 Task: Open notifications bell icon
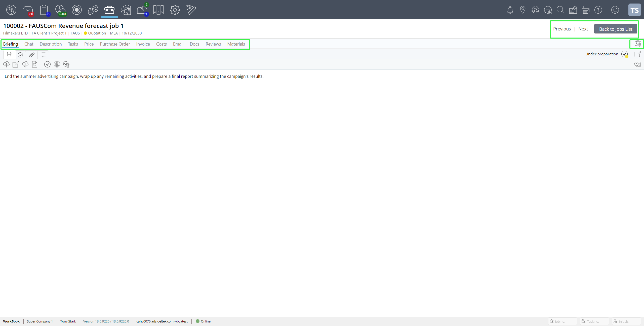pyautogui.click(x=510, y=10)
